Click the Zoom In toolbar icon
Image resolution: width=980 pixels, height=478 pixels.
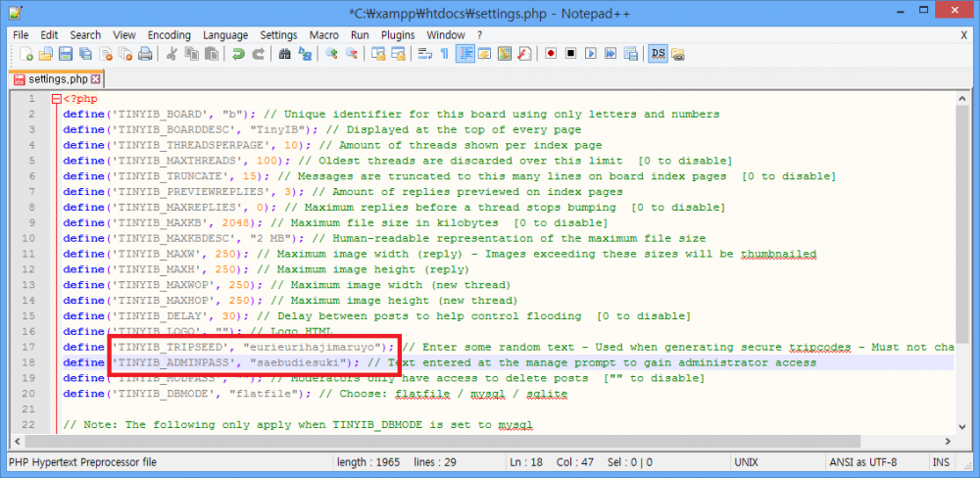332,54
